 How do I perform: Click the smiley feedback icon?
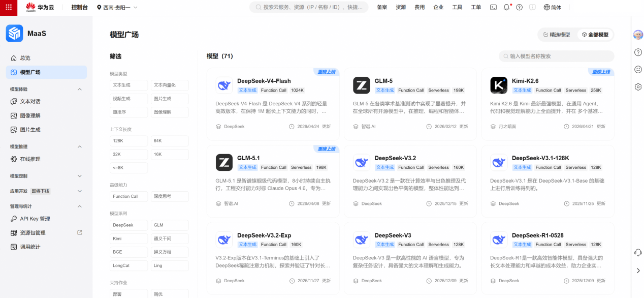coord(638,69)
